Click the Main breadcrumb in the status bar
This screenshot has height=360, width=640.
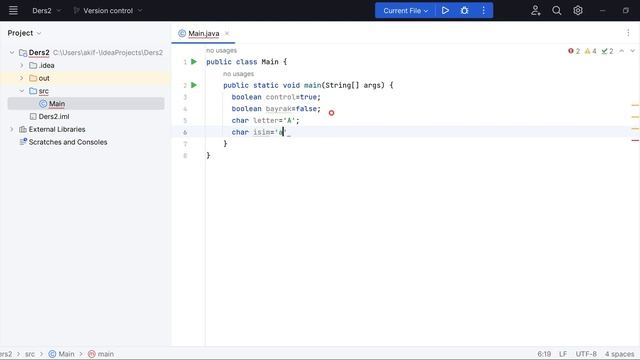62,354
